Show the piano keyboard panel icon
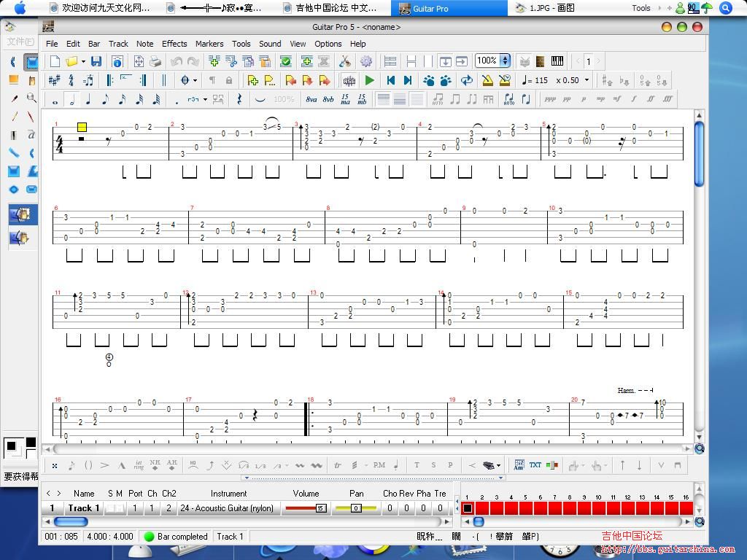 (557, 61)
